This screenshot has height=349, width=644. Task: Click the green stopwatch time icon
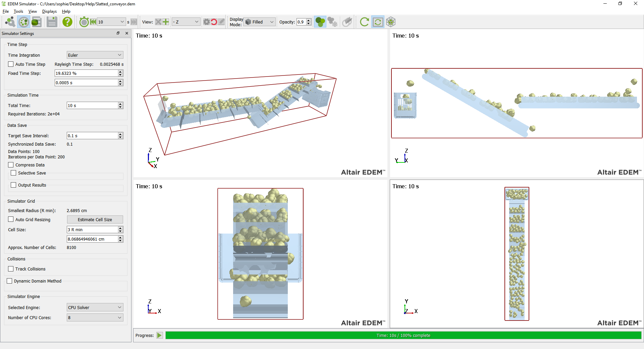click(84, 22)
